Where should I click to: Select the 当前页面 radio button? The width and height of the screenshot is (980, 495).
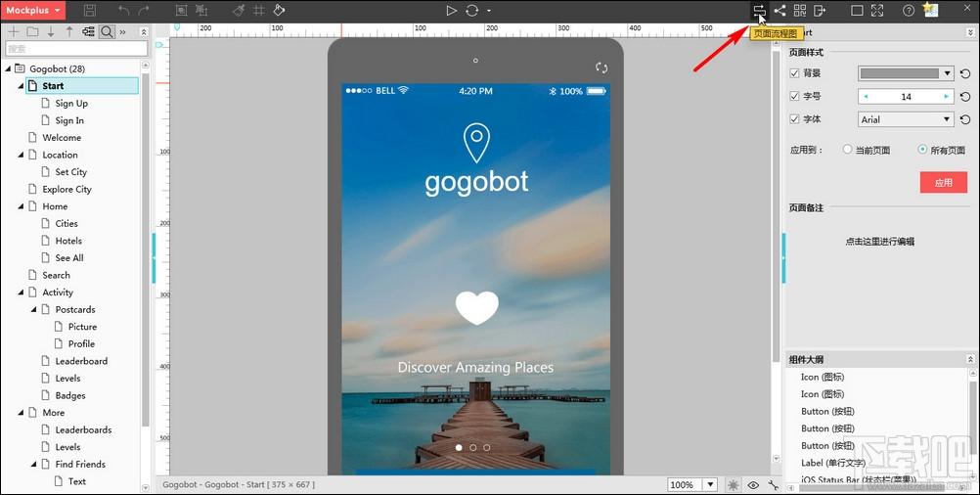pos(848,150)
